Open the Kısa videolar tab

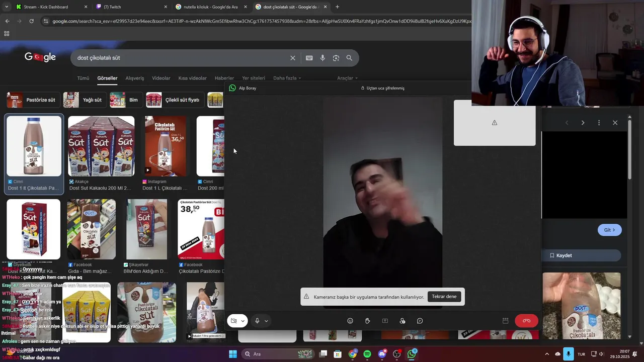[x=192, y=78]
